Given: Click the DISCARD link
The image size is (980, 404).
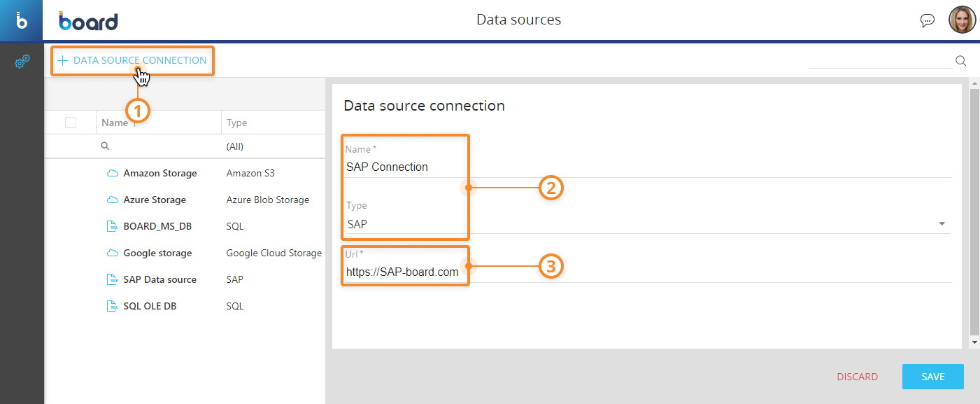Looking at the screenshot, I should [857, 377].
